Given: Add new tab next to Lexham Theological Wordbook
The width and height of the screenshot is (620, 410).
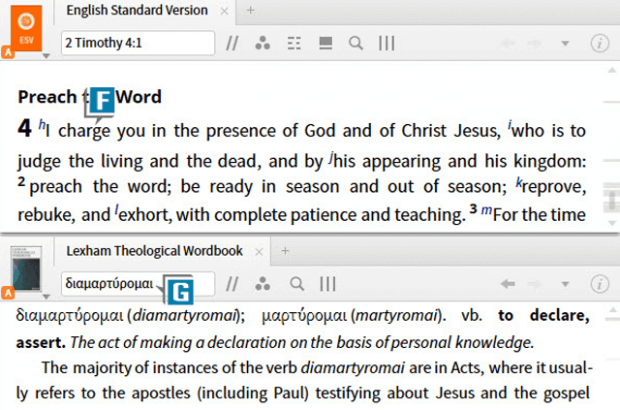Looking at the screenshot, I should [285, 251].
